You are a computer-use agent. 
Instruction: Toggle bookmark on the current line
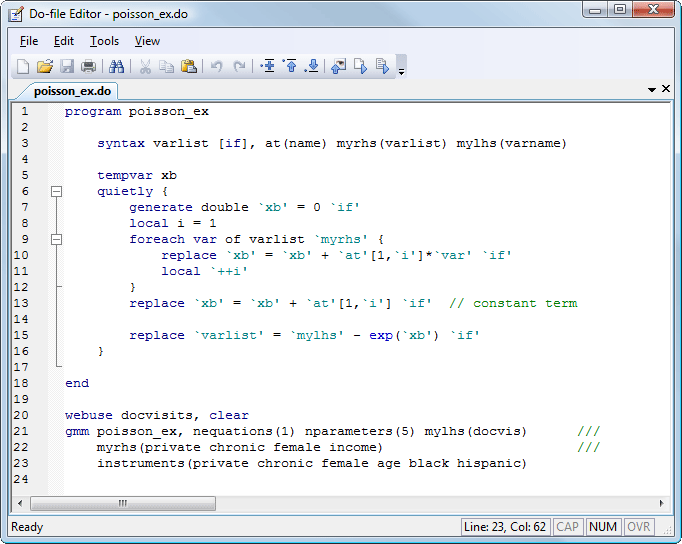point(267,67)
